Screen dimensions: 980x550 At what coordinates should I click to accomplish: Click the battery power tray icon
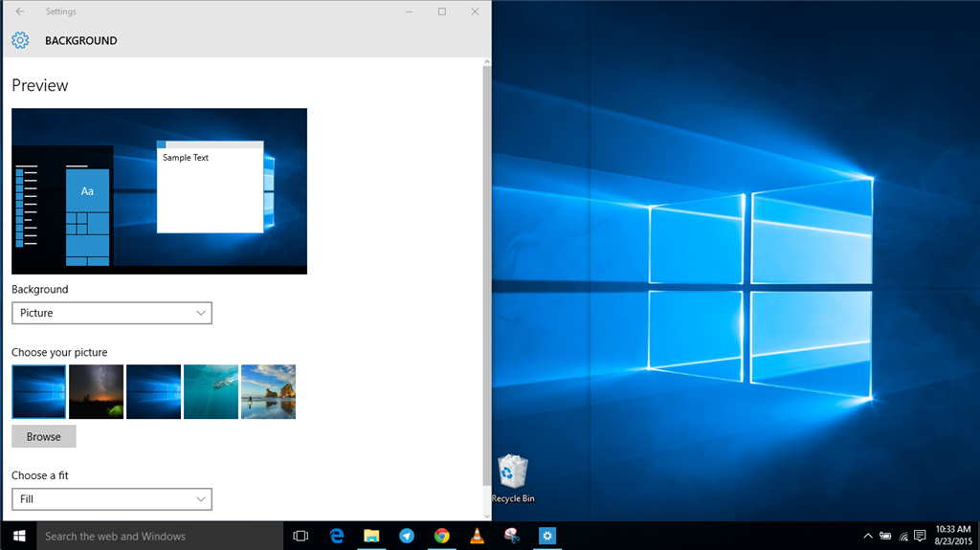(x=885, y=536)
